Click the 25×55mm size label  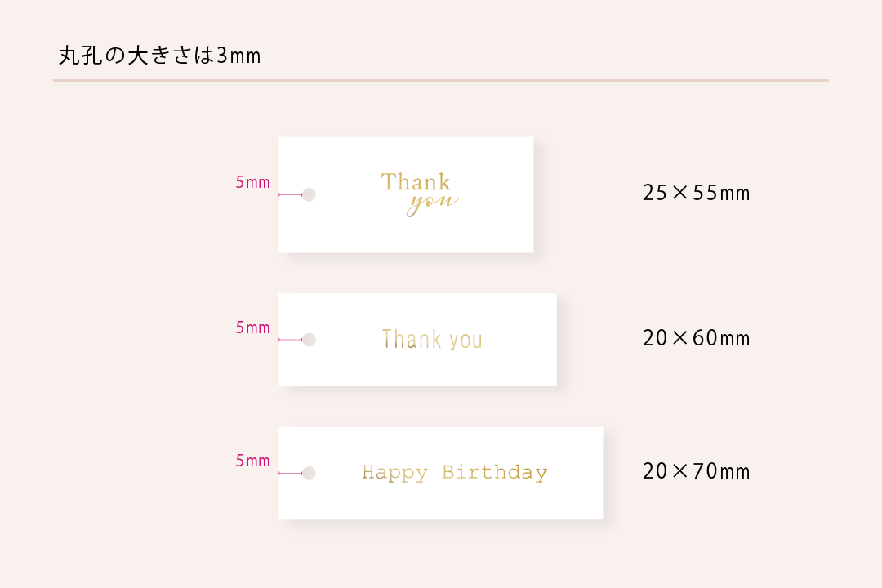point(697,193)
